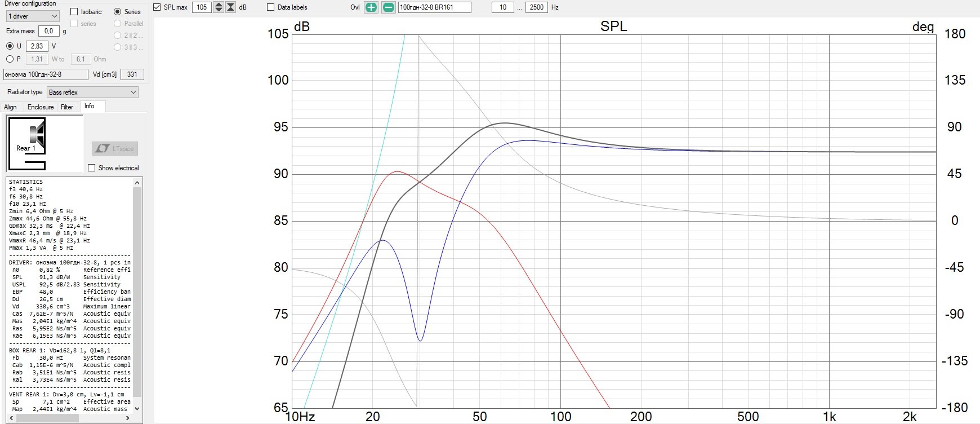
Task: Select the Parallel connection radio button
Action: [x=117, y=24]
